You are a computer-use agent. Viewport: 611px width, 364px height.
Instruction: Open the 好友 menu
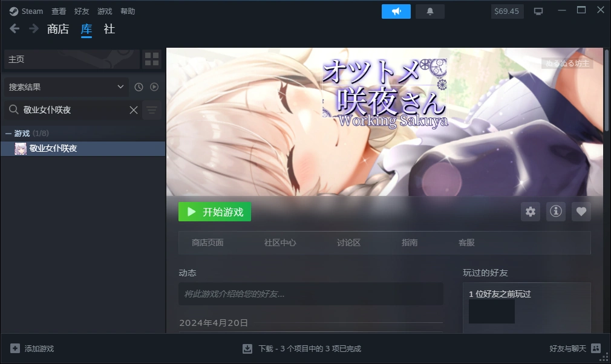pyautogui.click(x=82, y=11)
